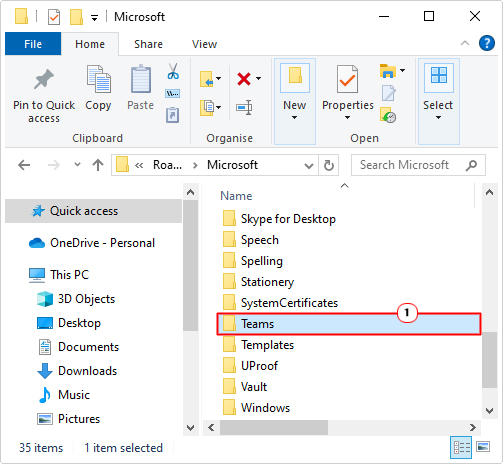This screenshot has height=464, width=503.
Task: Click Pin to Quick access icon
Action: pos(44,79)
